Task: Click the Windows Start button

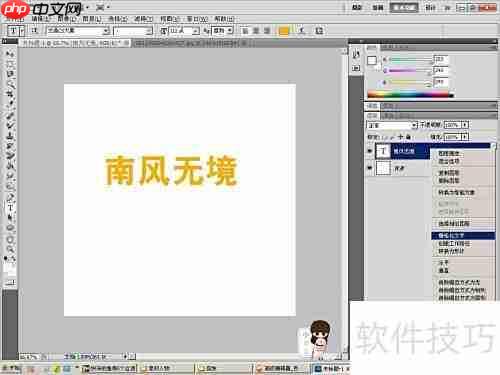Action: click(x=11, y=369)
